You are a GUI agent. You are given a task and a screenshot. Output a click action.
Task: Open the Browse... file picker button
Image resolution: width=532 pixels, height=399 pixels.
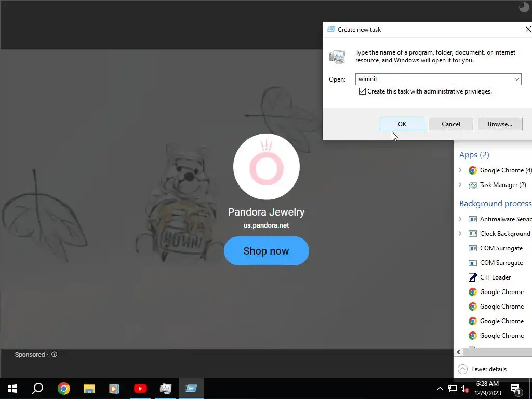(500, 124)
